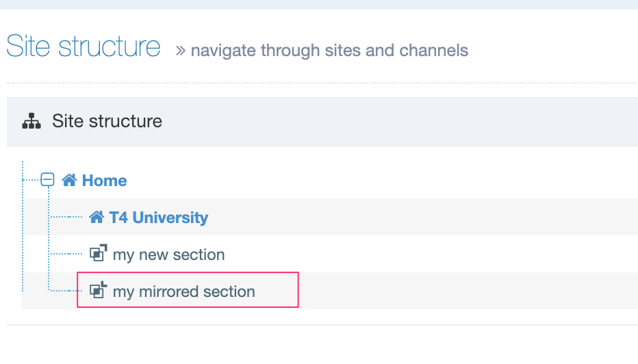Open the Home link
The width and height of the screenshot is (638, 364).
click(104, 181)
